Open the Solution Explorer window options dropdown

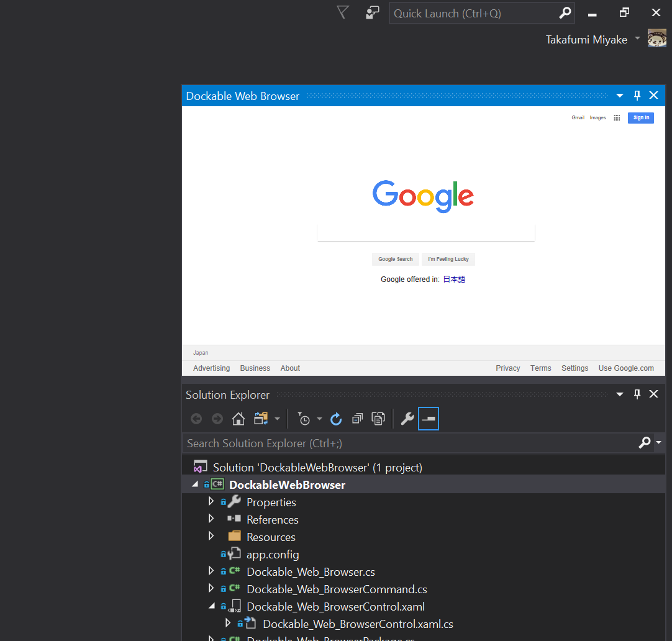click(620, 394)
